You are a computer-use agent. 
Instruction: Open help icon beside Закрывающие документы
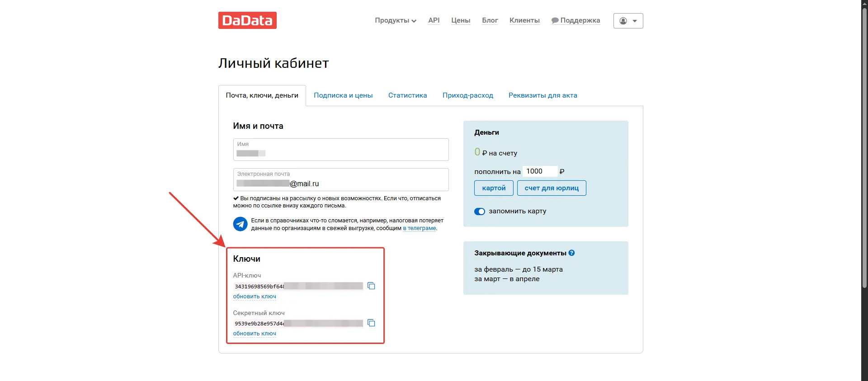[572, 253]
